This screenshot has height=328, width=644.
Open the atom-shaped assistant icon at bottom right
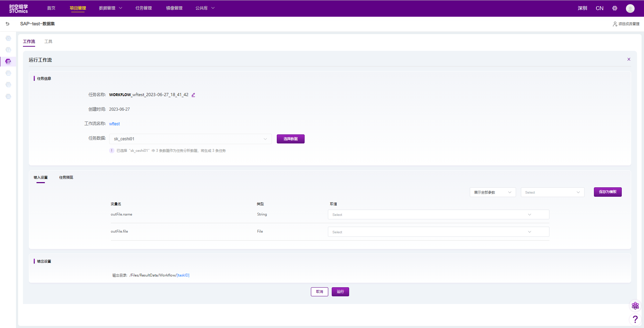tap(635, 306)
